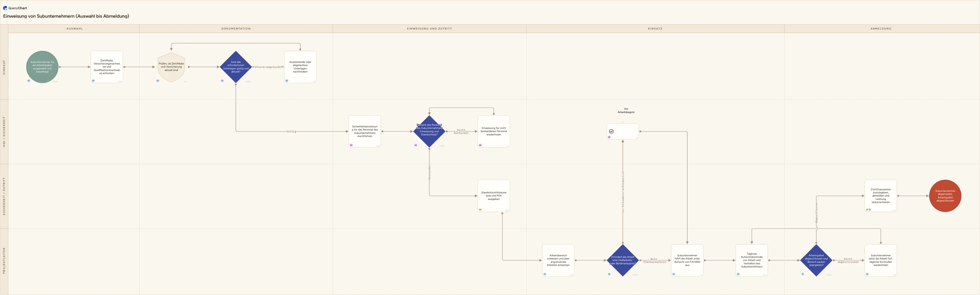Select the Subunternehmer setzt die Arbeit fort node
The width and height of the screenshot is (980, 295).
point(881,260)
